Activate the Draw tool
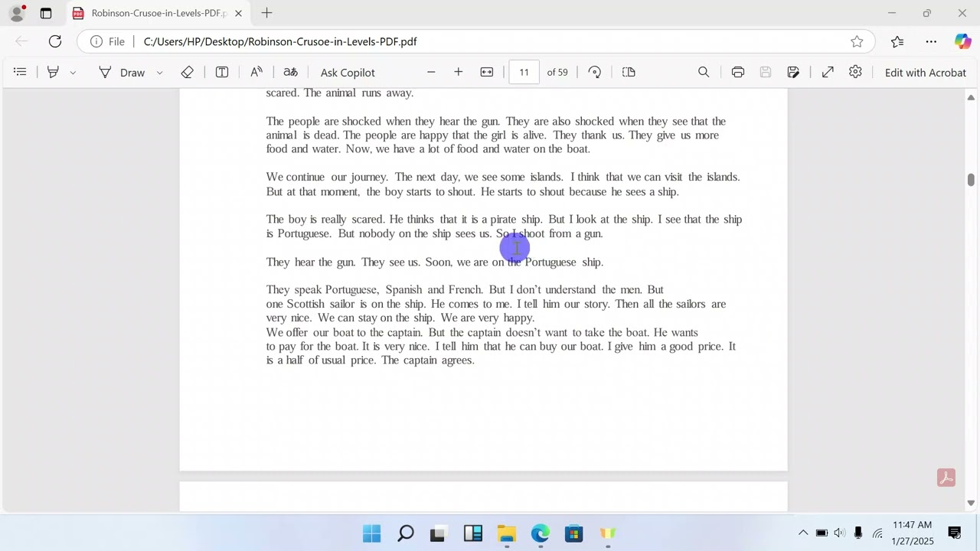 pos(122,72)
